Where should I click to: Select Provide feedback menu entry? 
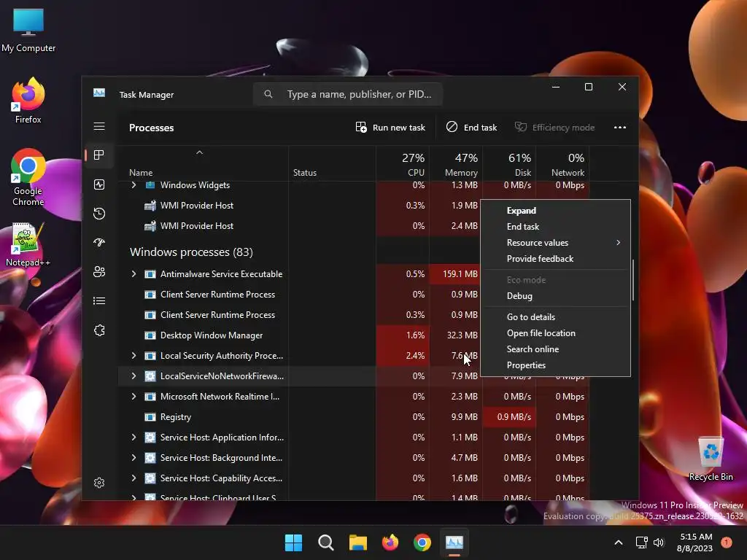pyautogui.click(x=555, y=259)
